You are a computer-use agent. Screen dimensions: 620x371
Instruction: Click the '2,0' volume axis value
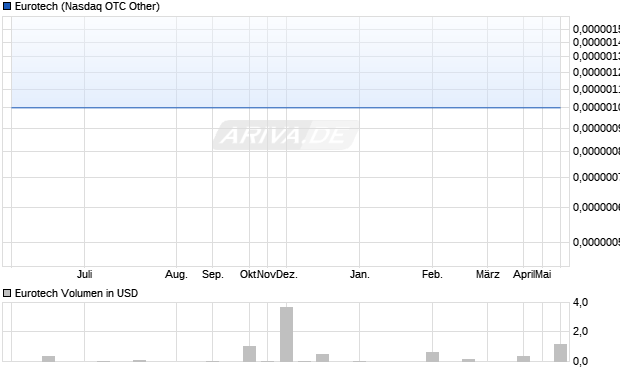(580, 331)
